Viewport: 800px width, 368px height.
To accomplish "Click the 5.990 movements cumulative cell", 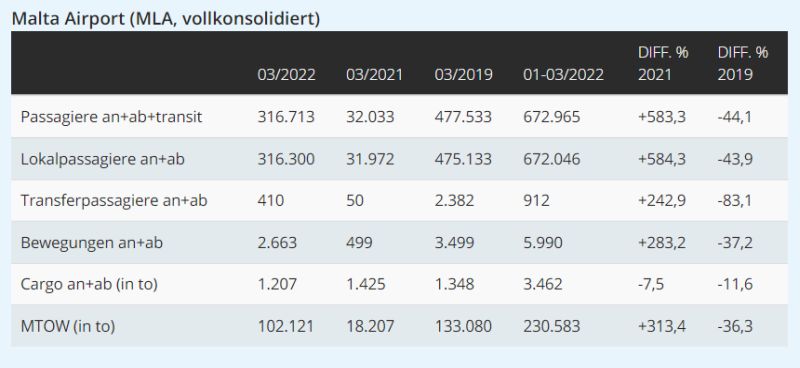I will [x=543, y=242].
